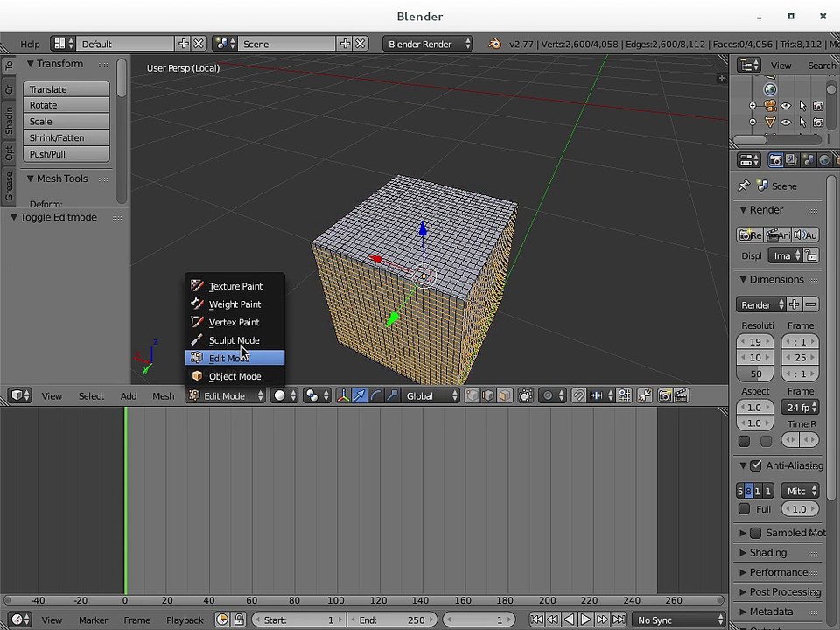
Task: Switch to vertex select mode icon
Action: (472, 395)
